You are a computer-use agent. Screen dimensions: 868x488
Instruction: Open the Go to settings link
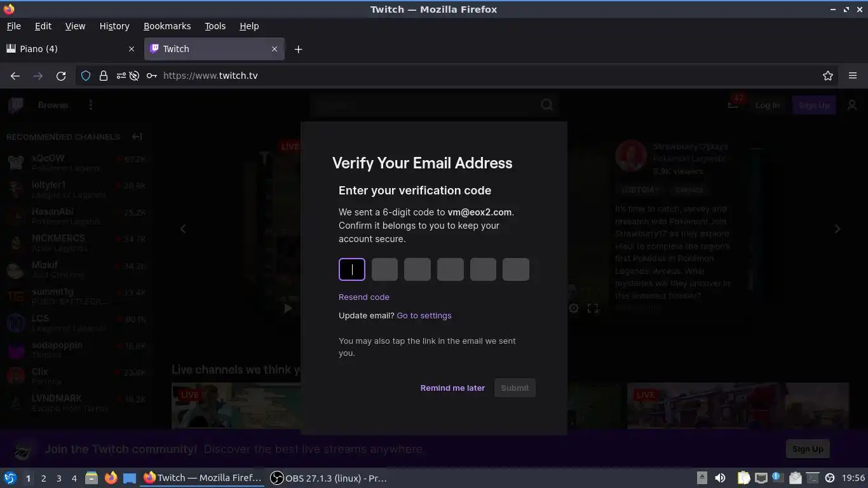pos(424,315)
